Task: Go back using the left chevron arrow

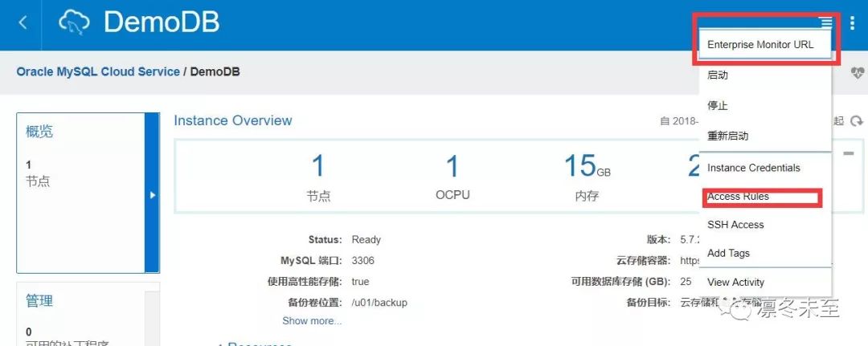Action: point(23,22)
